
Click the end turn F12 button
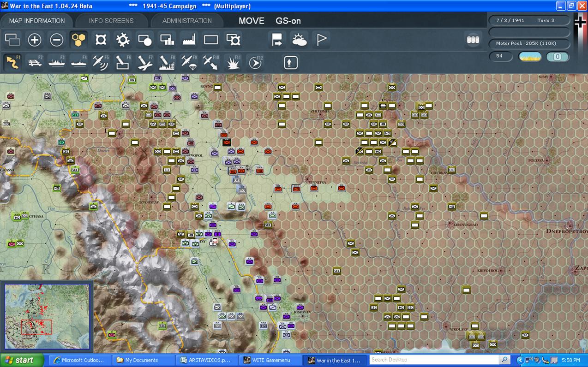(x=255, y=62)
